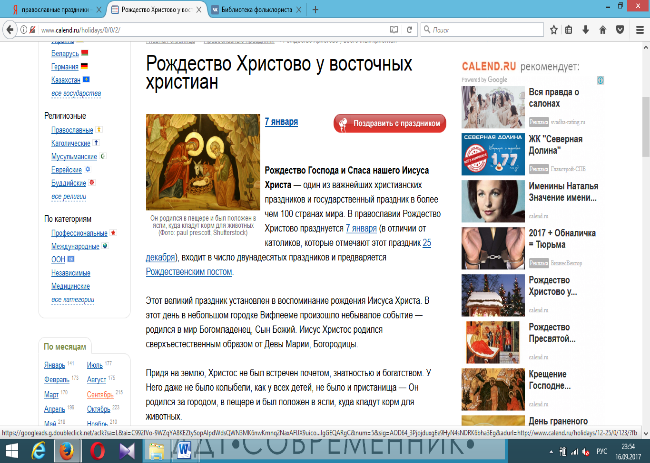Show все категории link

(x=73, y=299)
